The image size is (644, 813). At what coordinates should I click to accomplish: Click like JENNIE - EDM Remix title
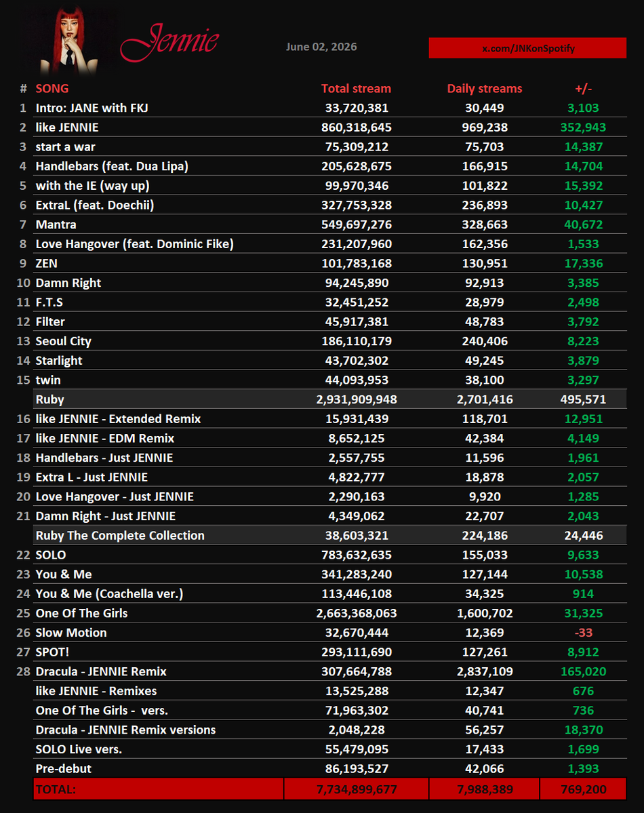(105, 439)
